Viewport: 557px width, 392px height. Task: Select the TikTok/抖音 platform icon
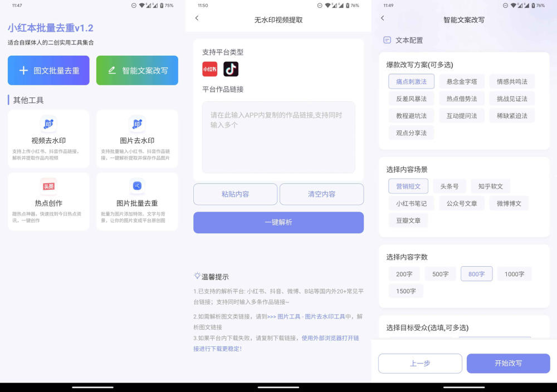[x=231, y=69]
